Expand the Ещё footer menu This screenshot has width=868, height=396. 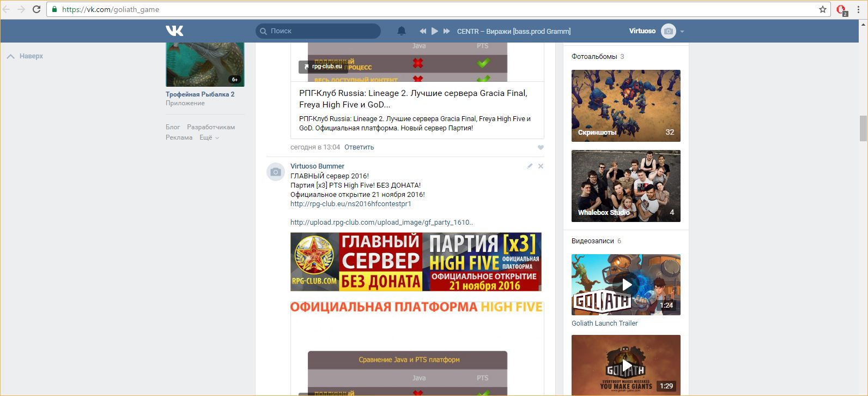209,137
